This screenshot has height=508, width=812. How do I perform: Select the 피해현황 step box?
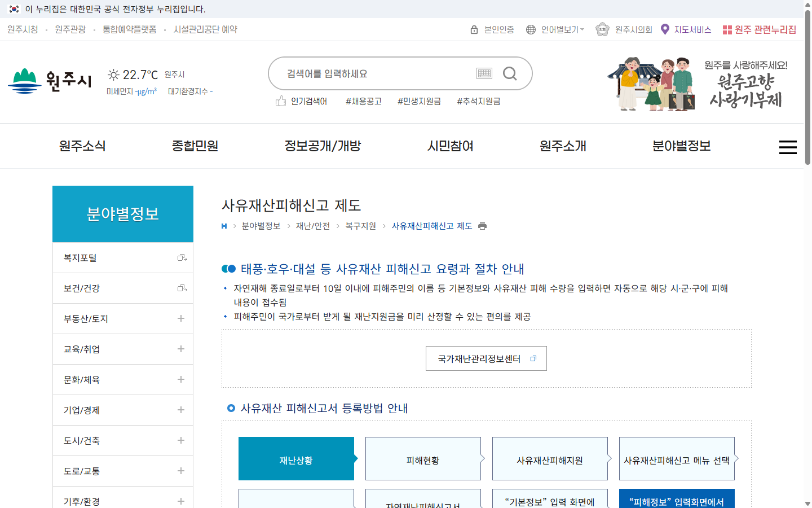click(x=423, y=458)
